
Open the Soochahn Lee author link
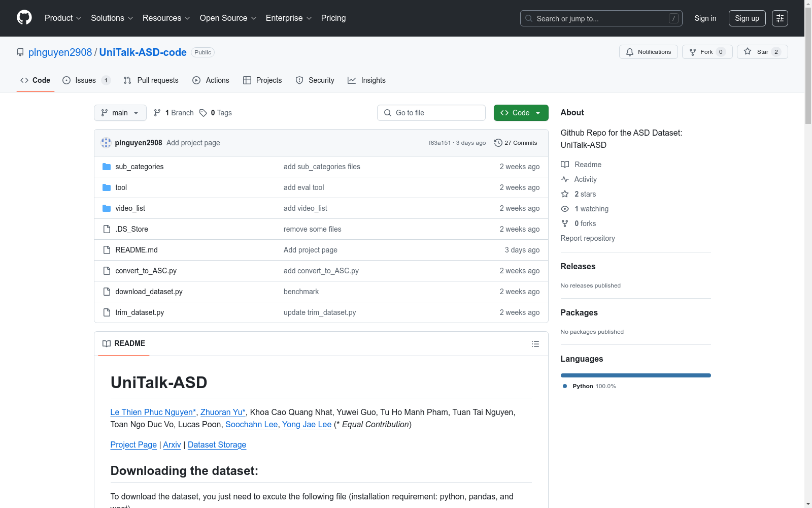[252, 424]
